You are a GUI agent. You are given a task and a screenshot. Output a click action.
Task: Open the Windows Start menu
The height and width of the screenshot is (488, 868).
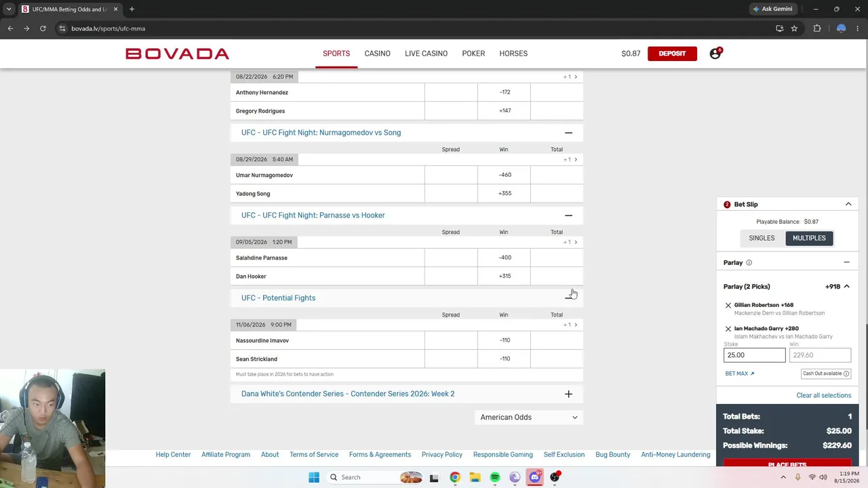[x=313, y=477]
